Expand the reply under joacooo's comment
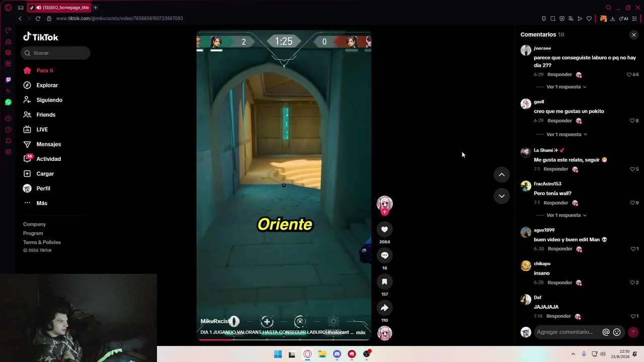The height and width of the screenshot is (362, 644). click(x=567, y=87)
